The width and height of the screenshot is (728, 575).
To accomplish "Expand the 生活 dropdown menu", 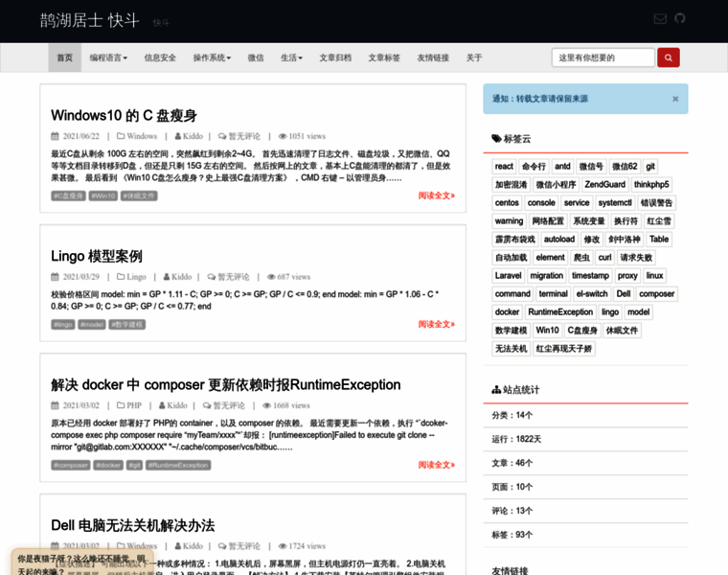I will (x=291, y=57).
